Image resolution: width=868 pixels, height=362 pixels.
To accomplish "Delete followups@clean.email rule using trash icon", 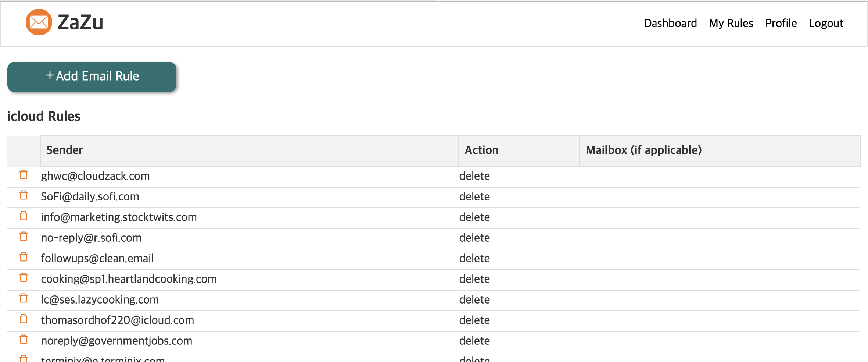I will [24, 257].
